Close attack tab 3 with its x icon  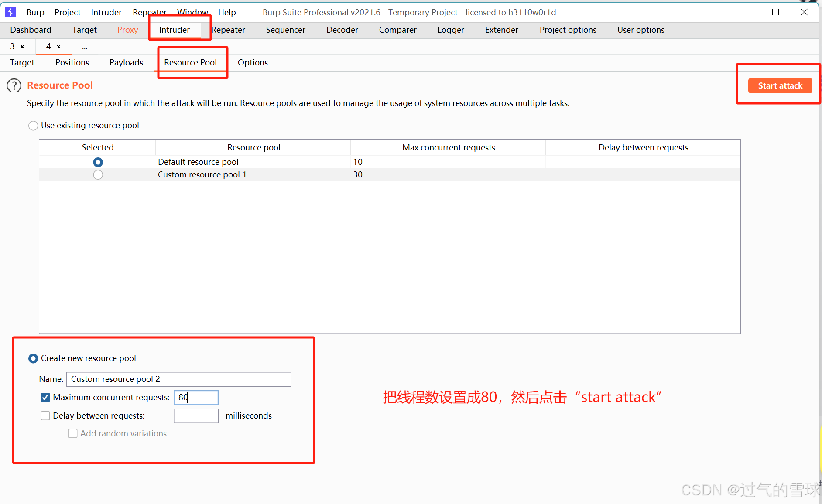(x=22, y=46)
